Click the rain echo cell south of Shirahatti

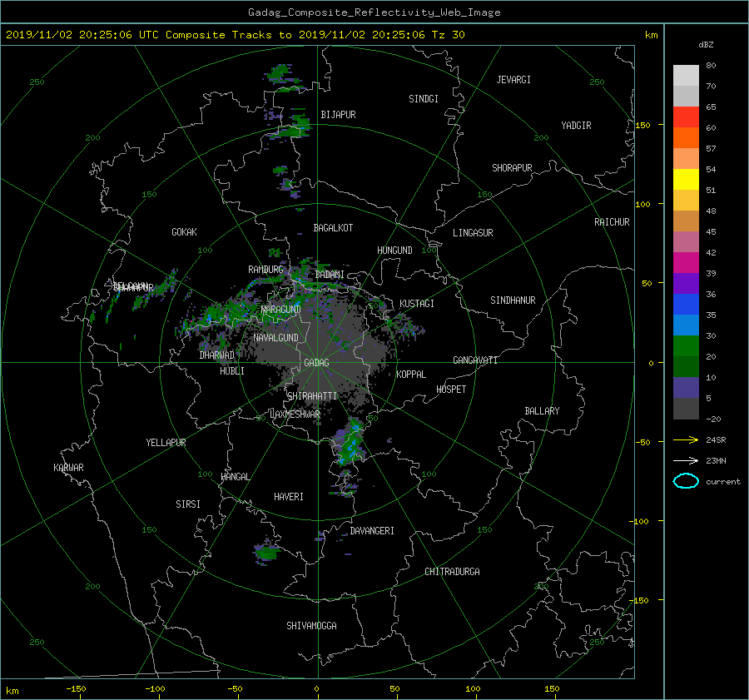(350, 442)
